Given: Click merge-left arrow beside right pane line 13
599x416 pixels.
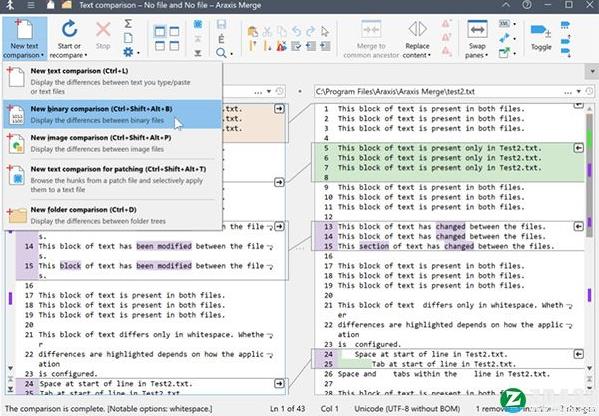Looking at the screenshot, I should coord(578,227).
